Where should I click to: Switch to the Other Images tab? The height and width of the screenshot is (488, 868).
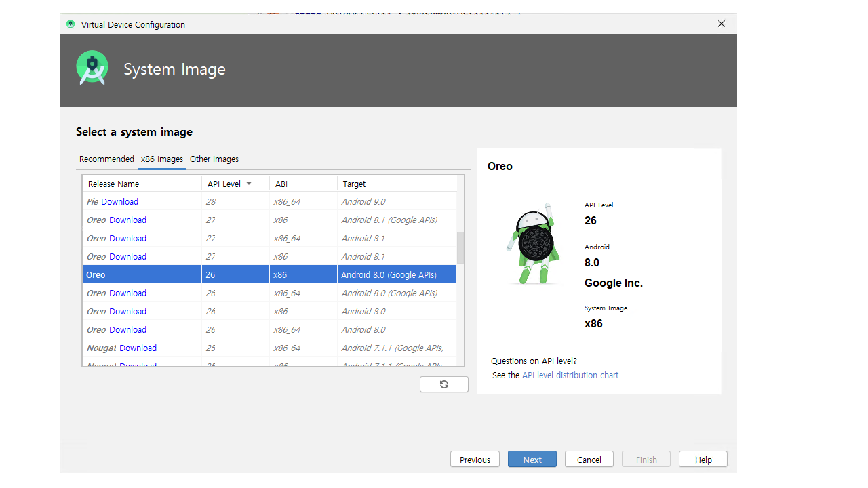click(x=214, y=159)
